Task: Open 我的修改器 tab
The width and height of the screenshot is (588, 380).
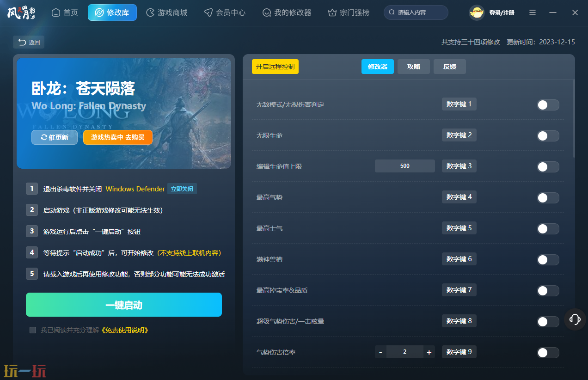Action: coord(287,12)
